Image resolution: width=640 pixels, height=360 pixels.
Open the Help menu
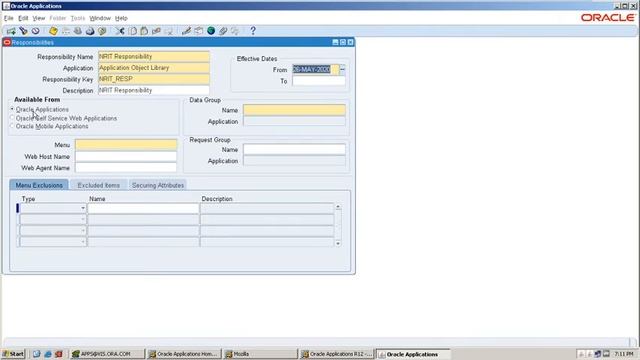[121, 18]
